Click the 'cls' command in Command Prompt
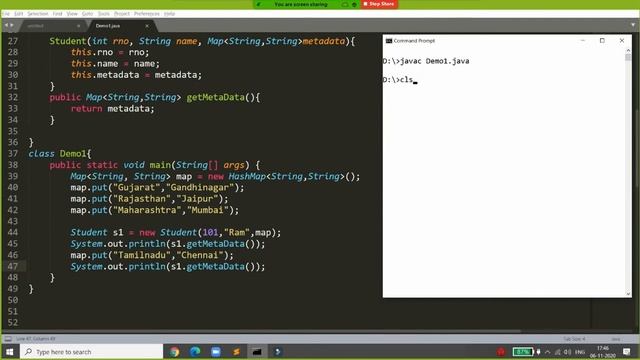 (407, 80)
